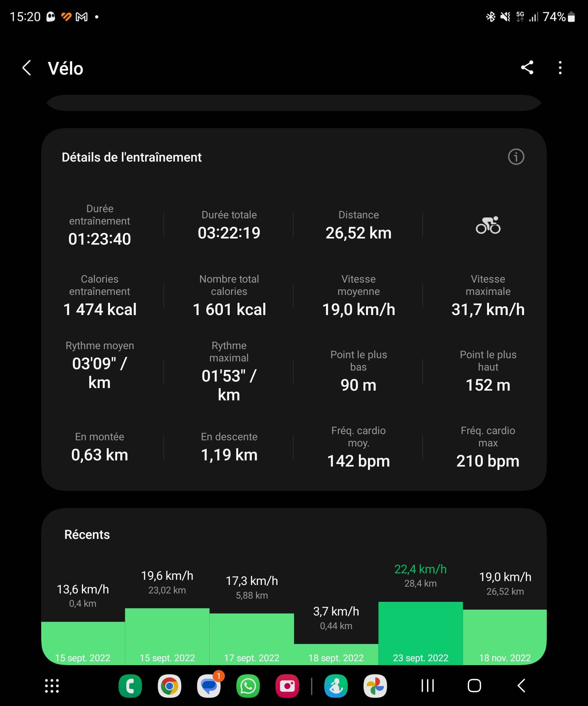Screen dimensions: 588x706
Task: Tap the cycling activity icon
Action: [488, 225]
